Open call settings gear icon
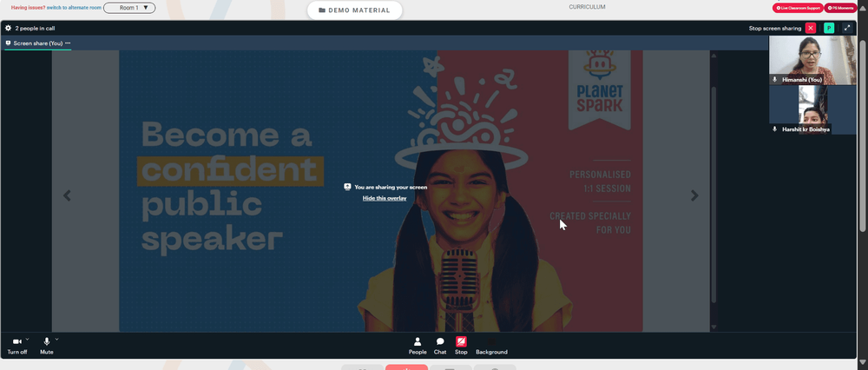Viewport: 868px width, 370px height. pos(9,29)
